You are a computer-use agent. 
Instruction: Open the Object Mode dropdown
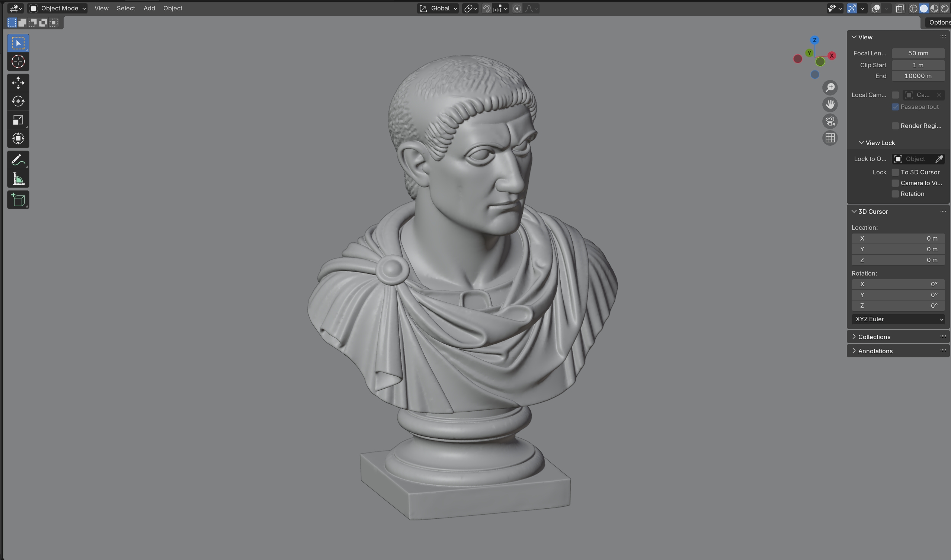point(58,8)
